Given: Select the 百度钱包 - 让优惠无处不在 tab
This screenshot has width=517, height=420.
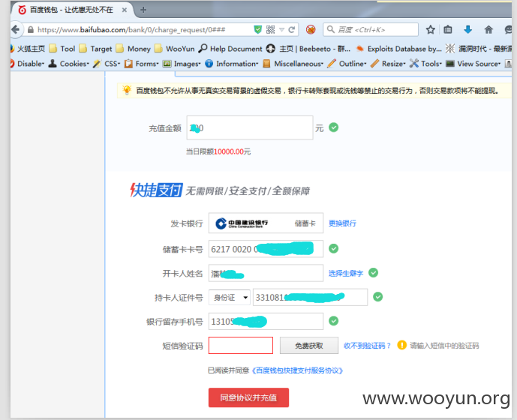Looking at the screenshot, I should [x=71, y=10].
